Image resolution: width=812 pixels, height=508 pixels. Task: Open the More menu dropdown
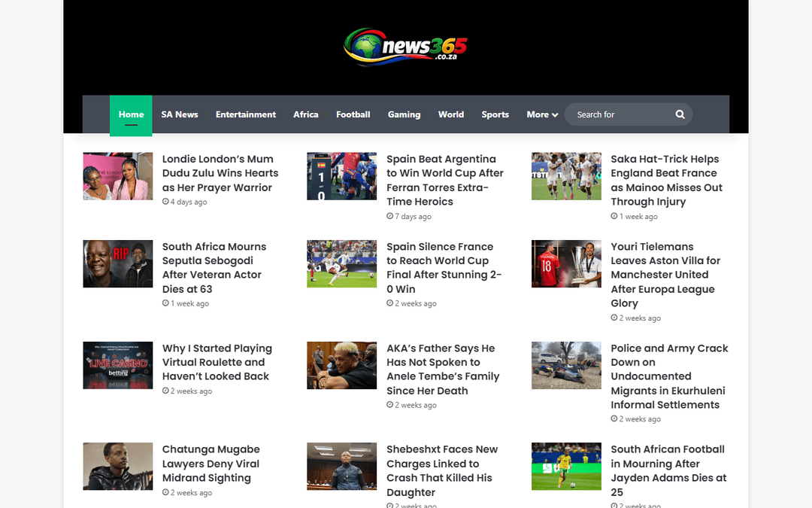pyautogui.click(x=542, y=114)
